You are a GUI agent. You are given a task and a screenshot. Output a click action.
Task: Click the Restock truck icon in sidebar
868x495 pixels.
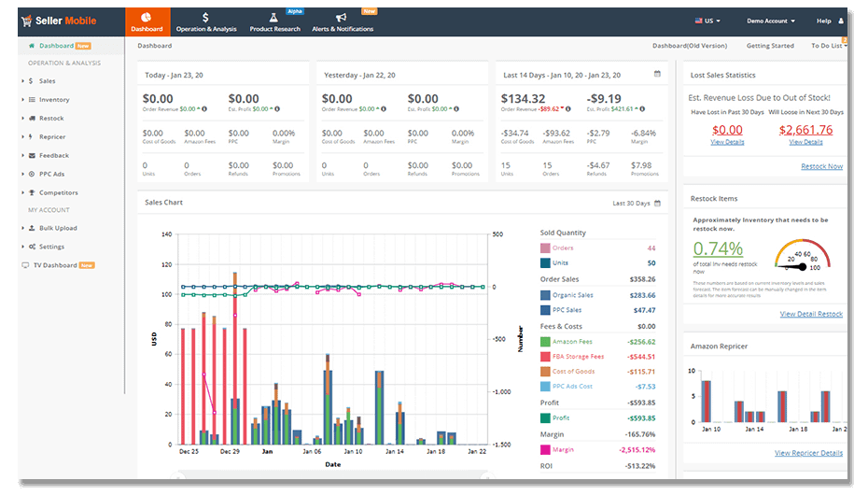tap(32, 119)
